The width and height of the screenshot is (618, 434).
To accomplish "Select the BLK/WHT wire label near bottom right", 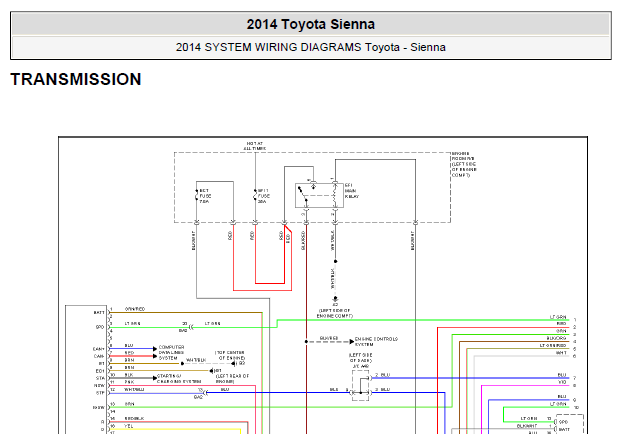I will [527, 426].
